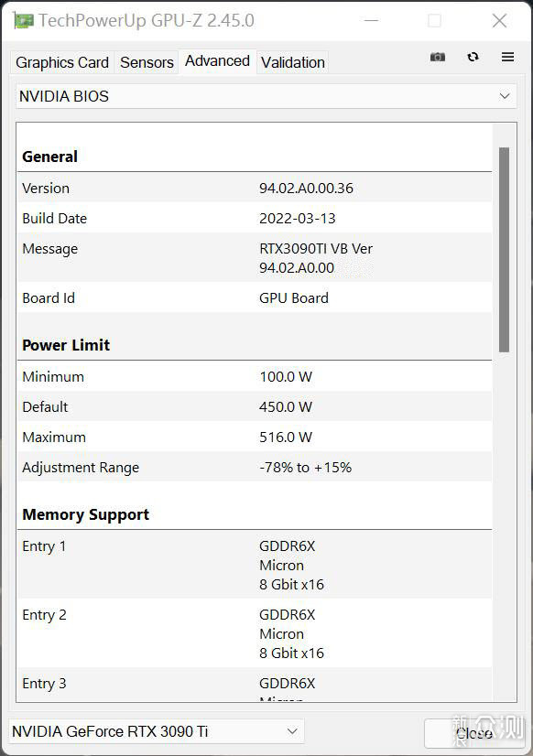The height and width of the screenshot is (756, 533).
Task: Switch to the Graphics Card tab
Action: [x=62, y=62]
